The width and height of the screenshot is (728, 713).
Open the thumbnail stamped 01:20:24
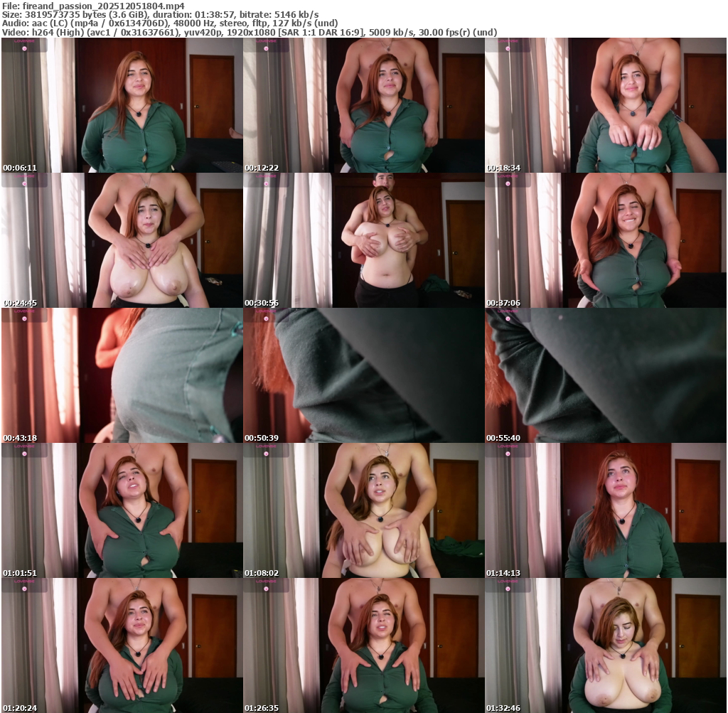(122, 645)
